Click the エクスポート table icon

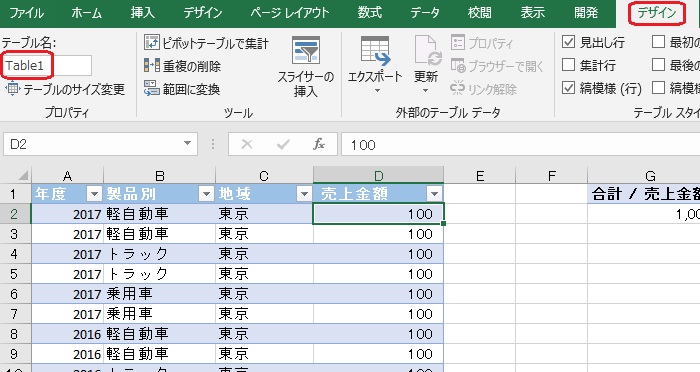(x=375, y=51)
